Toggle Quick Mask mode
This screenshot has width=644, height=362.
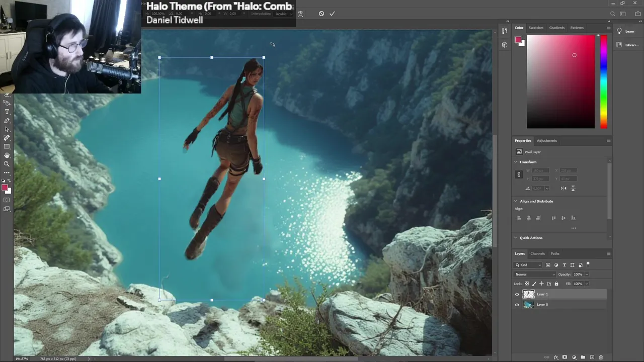(7, 200)
